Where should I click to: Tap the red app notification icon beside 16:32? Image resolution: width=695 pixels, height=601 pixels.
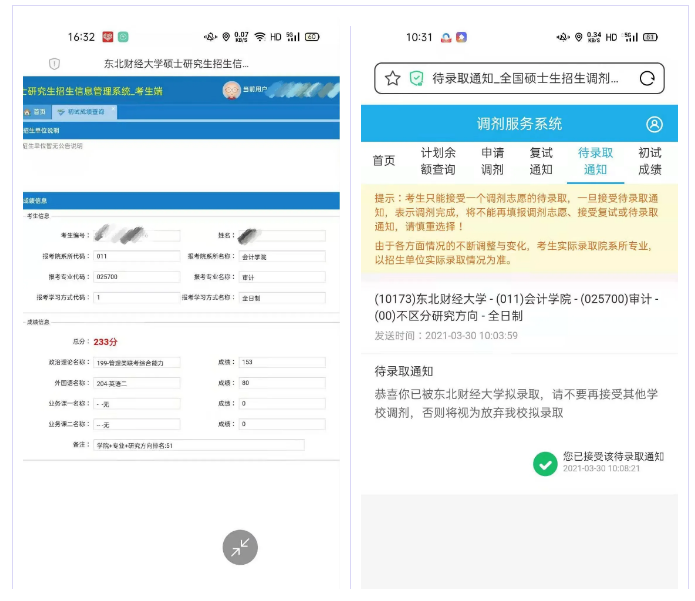click(108, 37)
